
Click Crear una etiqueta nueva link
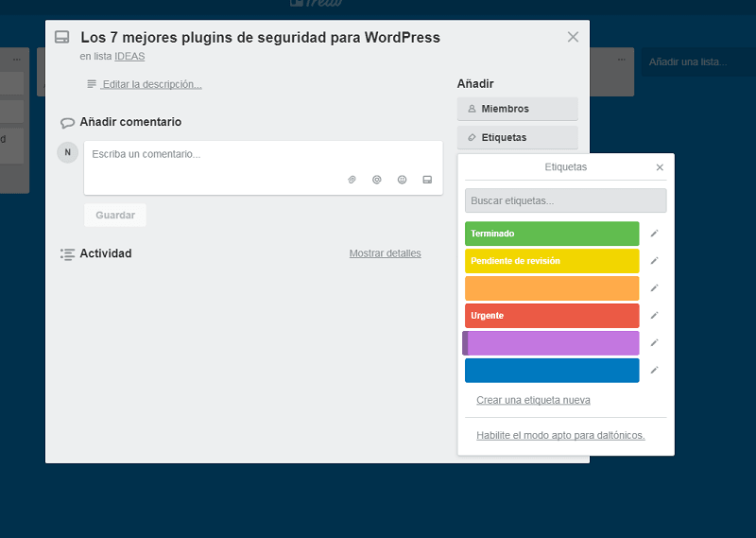533,400
